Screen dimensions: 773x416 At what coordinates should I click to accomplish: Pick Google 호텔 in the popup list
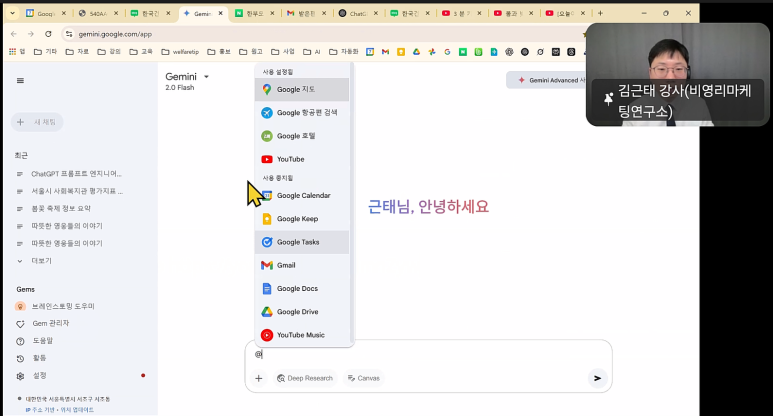pyautogui.click(x=302, y=136)
